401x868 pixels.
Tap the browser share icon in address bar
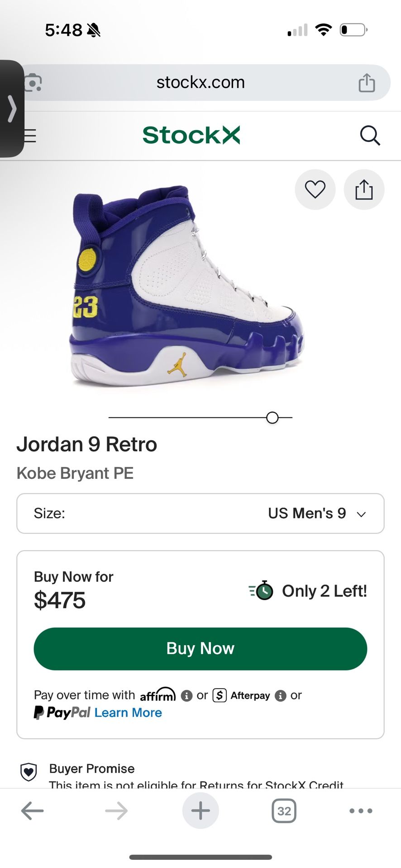pyautogui.click(x=367, y=83)
